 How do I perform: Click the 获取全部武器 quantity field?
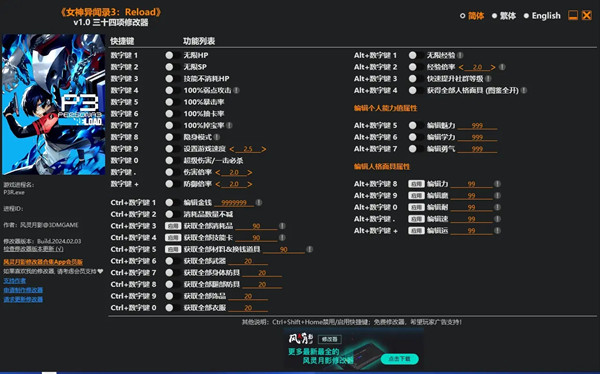(248, 261)
